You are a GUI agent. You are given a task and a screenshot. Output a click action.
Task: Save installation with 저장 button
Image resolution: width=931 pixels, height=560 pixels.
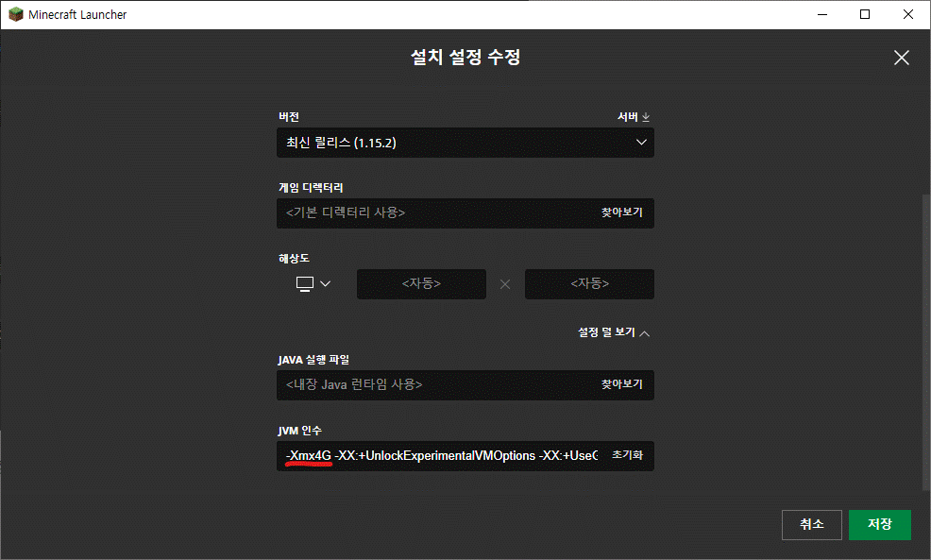[879, 524]
